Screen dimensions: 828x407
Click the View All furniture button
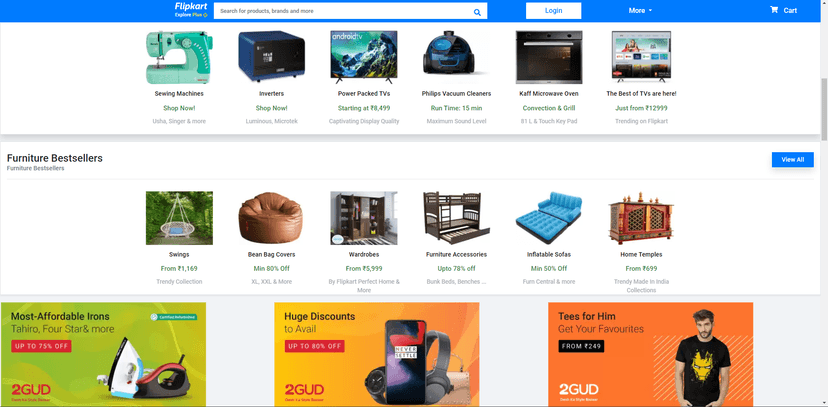(793, 159)
